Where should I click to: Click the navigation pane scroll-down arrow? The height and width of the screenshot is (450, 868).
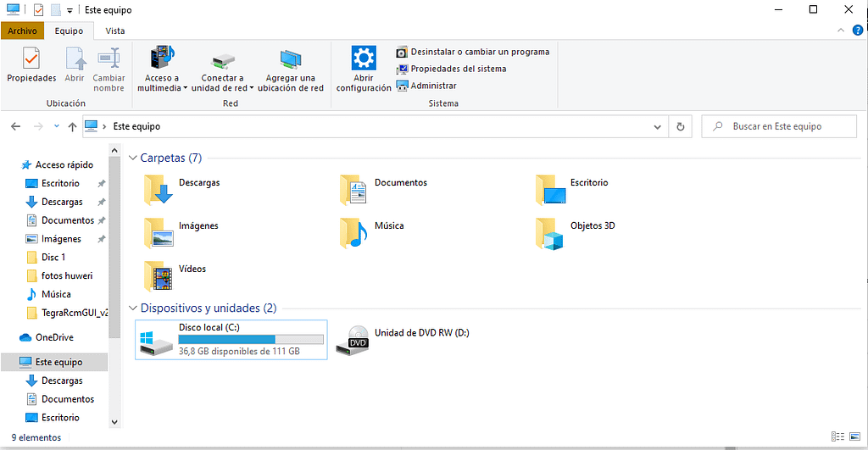114,422
